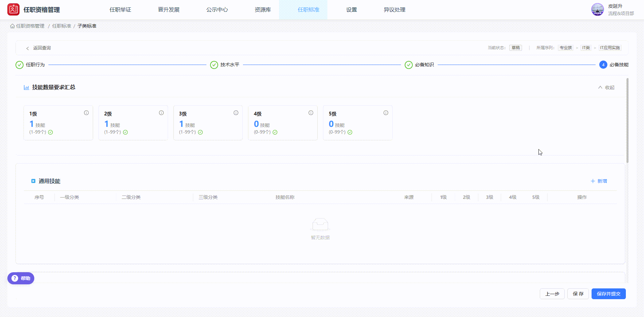Click the 任职资格管理 app logo icon
Viewport: 644px width, 317px height.
[x=13, y=10]
